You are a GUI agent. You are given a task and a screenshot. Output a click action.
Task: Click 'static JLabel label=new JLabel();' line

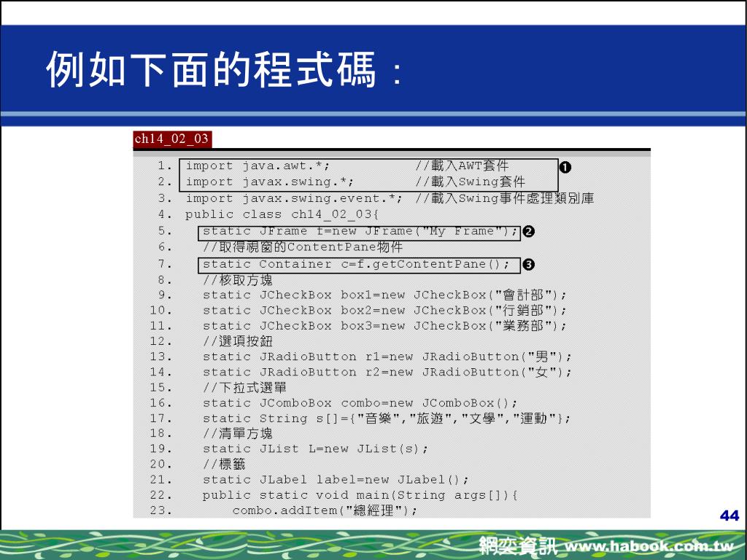pyautogui.click(x=336, y=480)
